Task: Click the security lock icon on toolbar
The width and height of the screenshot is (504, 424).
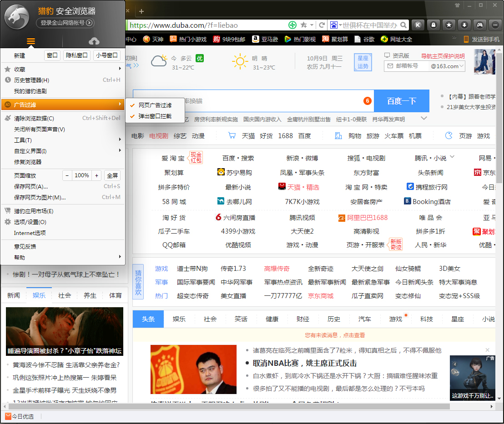Action: (433, 25)
